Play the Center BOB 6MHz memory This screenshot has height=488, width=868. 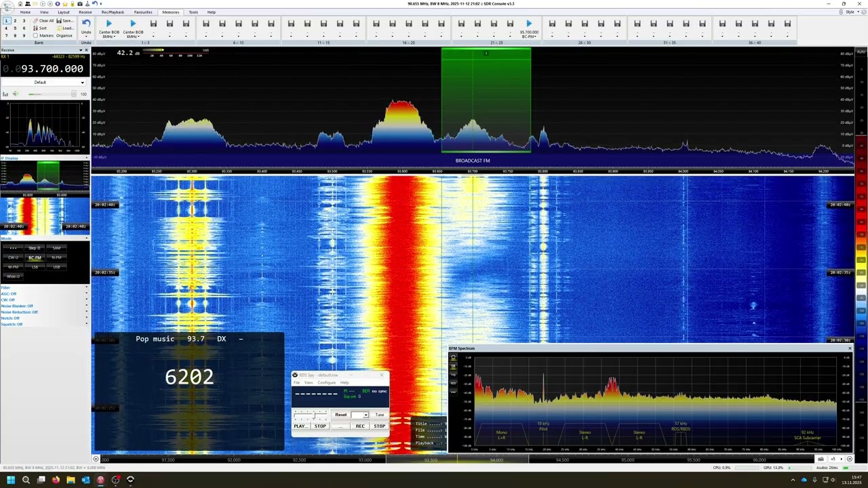133,24
